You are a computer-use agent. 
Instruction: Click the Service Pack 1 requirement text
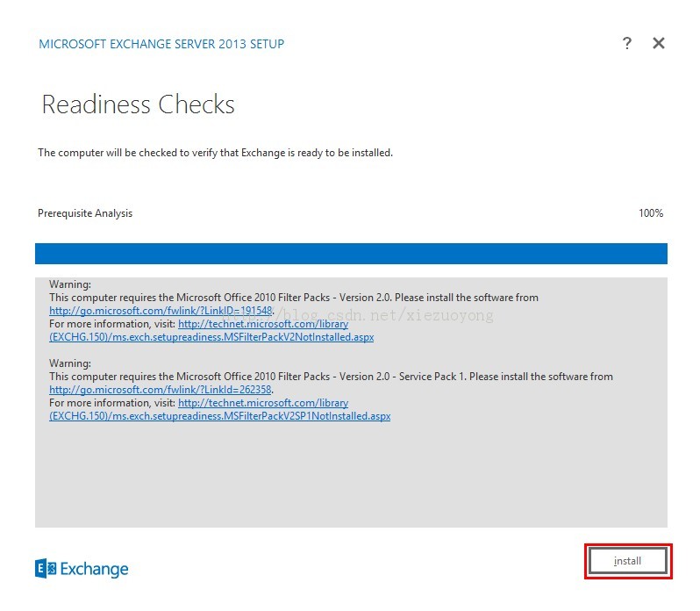(332, 377)
